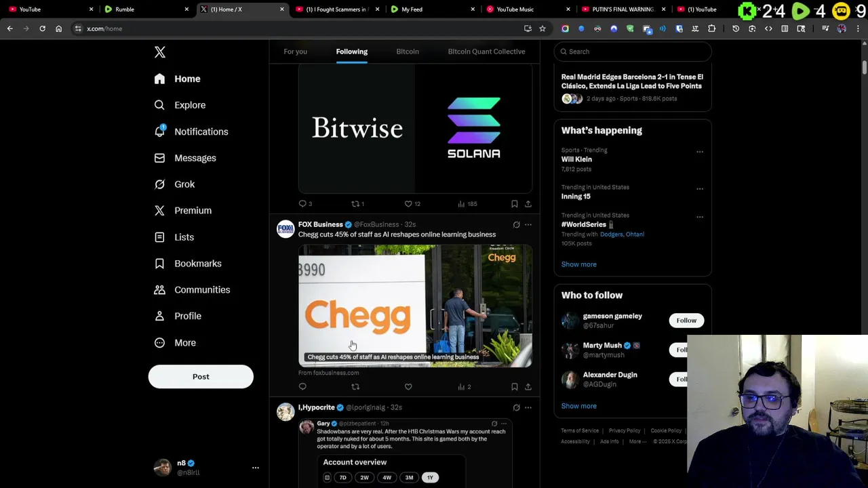Image resolution: width=868 pixels, height=488 pixels.
Task: Open more options on quoted Gary post
Action: click(x=503, y=424)
